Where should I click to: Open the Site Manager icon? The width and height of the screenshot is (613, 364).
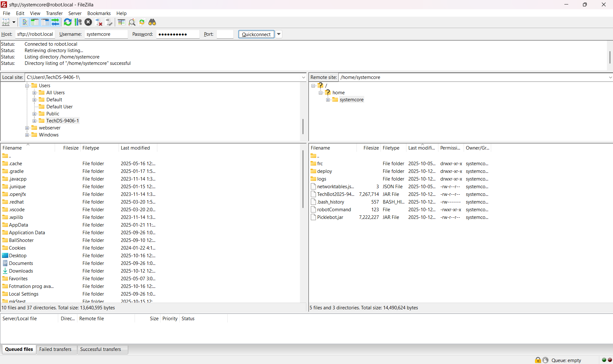tap(6, 22)
